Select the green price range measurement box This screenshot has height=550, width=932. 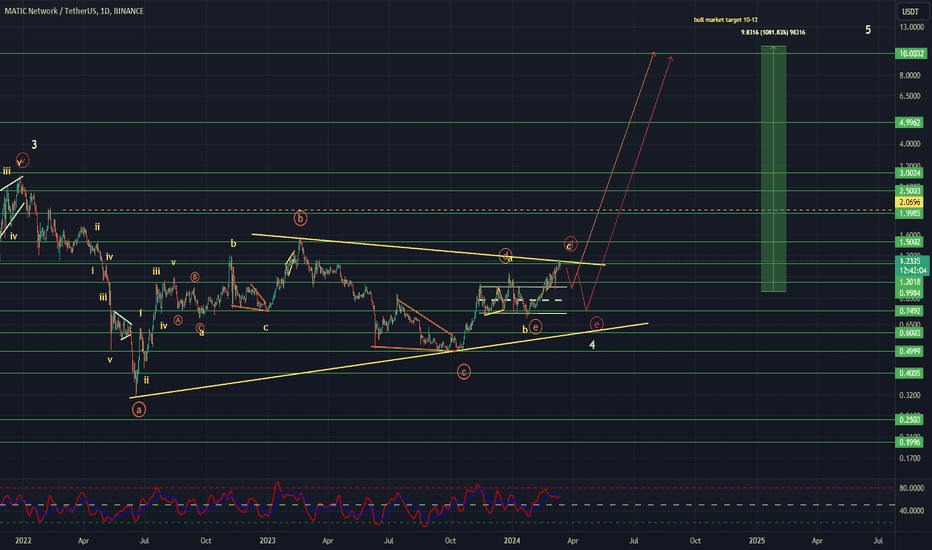773,169
